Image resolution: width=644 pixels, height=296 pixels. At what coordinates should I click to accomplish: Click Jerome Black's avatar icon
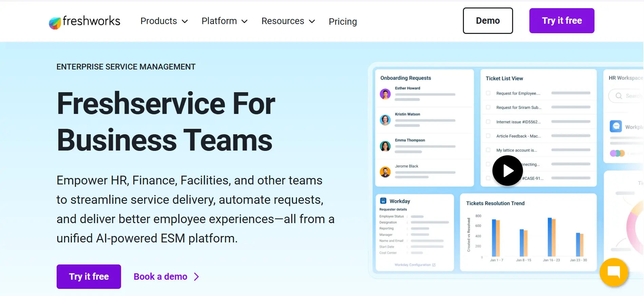[385, 172]
